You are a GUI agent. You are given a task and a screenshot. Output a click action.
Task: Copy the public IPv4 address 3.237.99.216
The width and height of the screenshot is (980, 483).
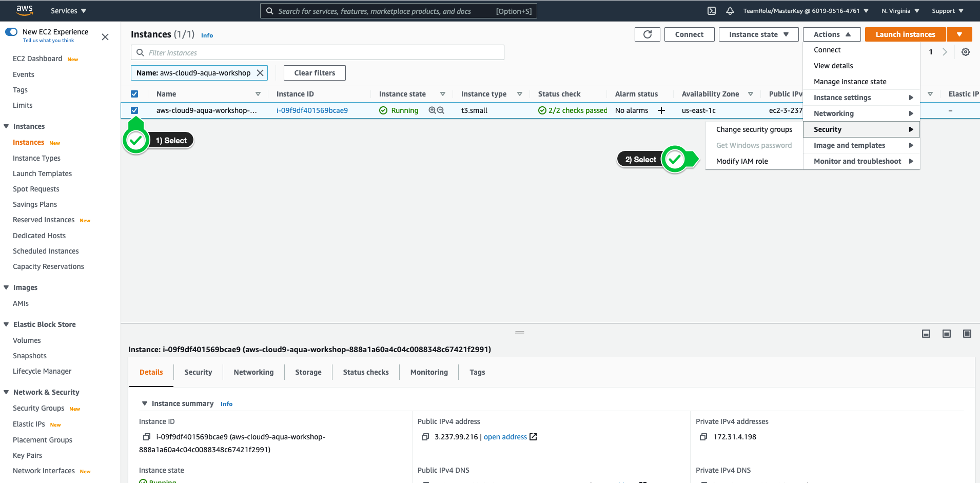425,437
